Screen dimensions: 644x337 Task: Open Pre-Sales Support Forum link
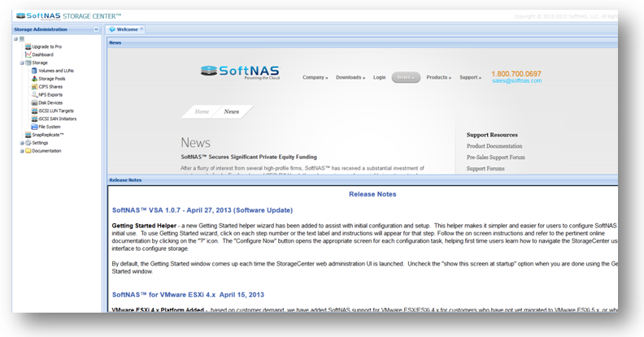[x=496, y=157]
